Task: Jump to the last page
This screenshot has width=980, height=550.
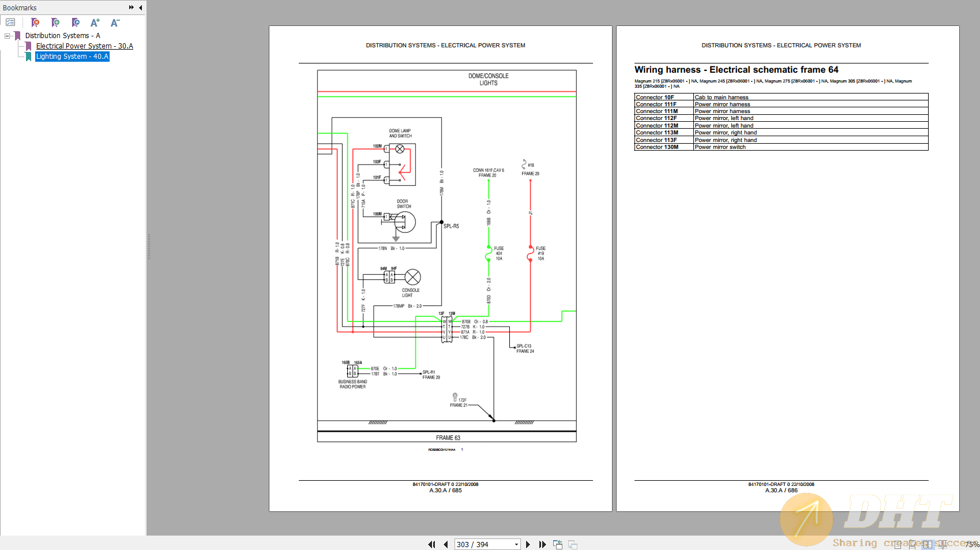Action: [542, 544]
